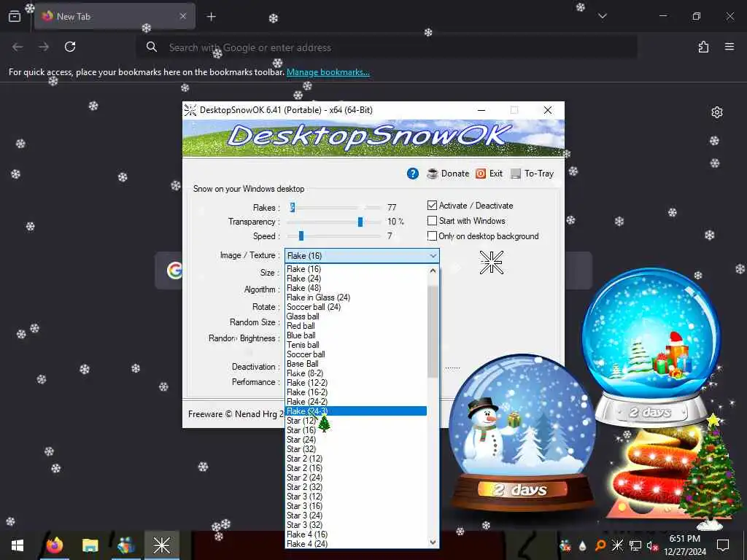This screenshot has height=560, width=747.
Task: Click the snowflake texture preview image
Action: click(492, 262)
